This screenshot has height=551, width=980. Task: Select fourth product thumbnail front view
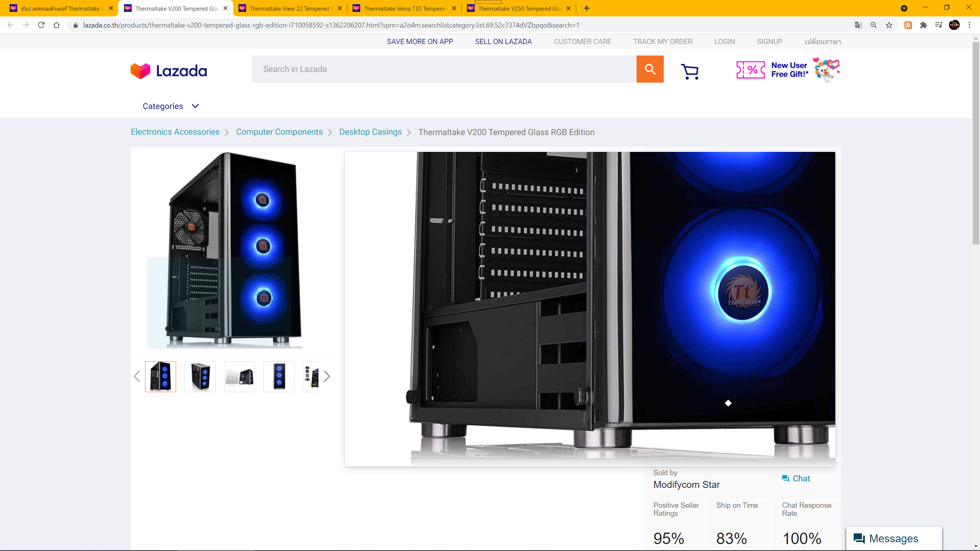(x=279, y=377)
